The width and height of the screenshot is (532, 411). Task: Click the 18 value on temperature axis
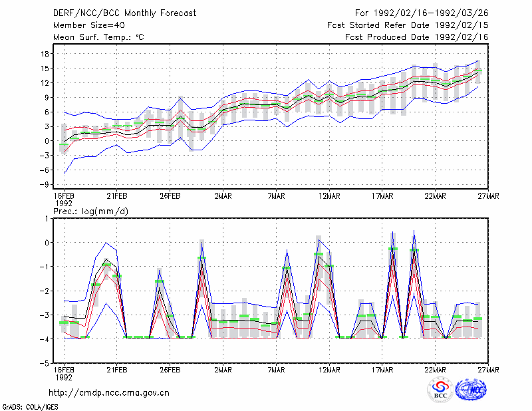coord(45,54)
